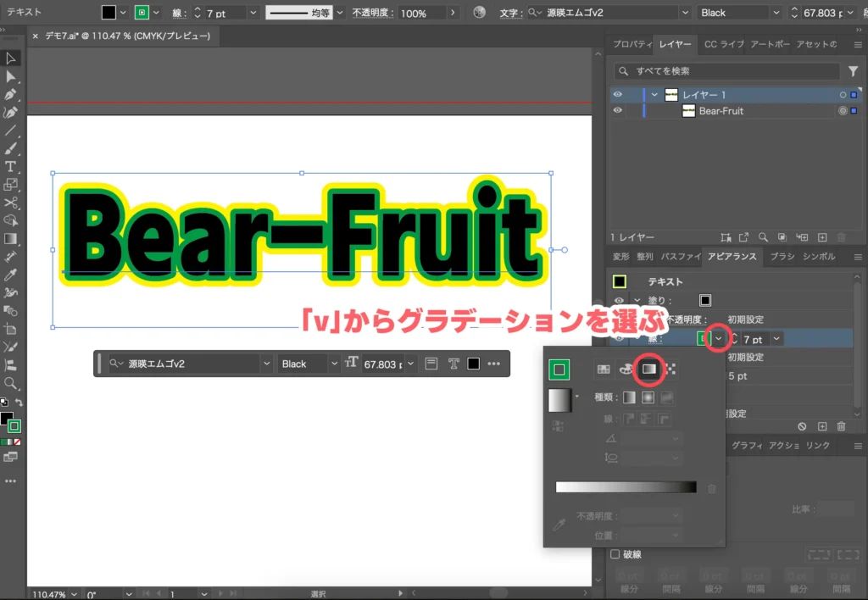Choose the radial gradient type icon
868x600 pixels.
click(x=647, y=397)
